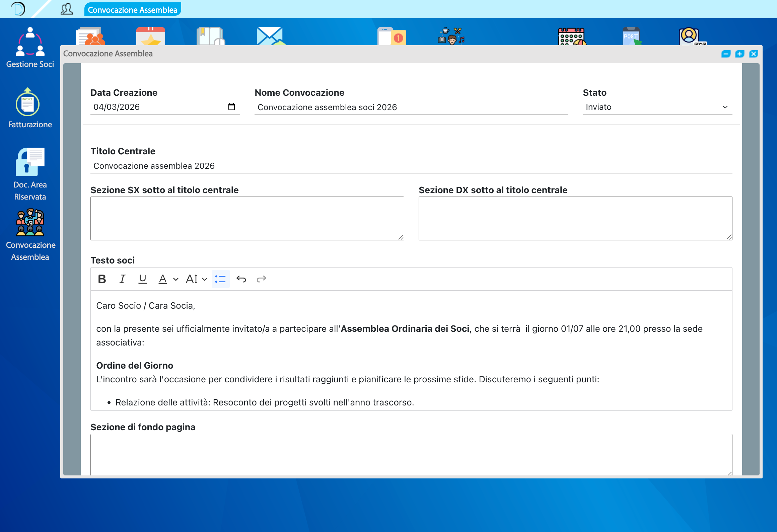Image resolution: width=777 pixels, height=532 pixels.
Task: Click the Sezione DX textarea resize handle
Action: pos(729,237)
